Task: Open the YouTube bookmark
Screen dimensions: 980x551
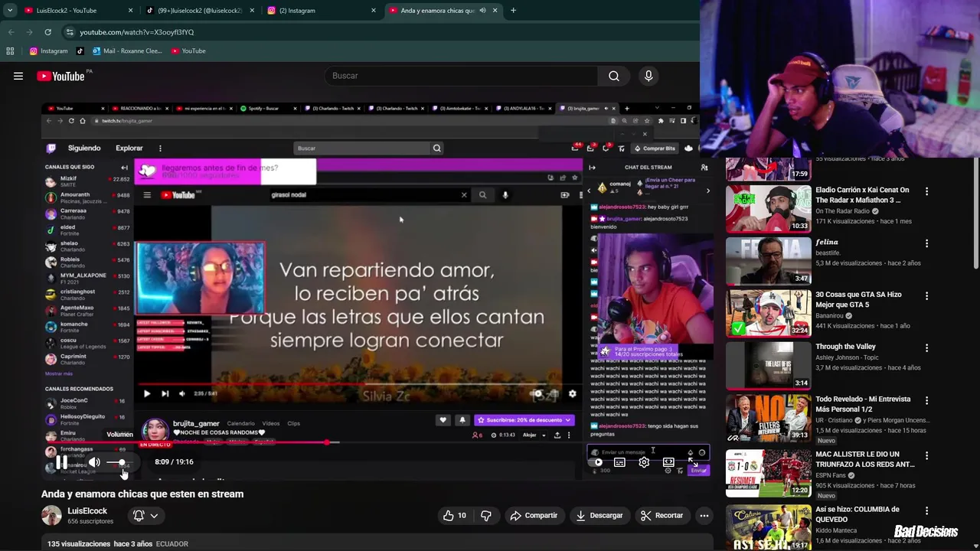Action: (188, 51)
